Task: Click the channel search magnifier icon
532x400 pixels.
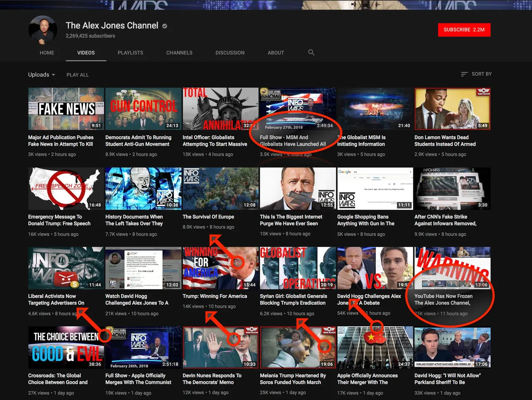Action: (311, 52)
